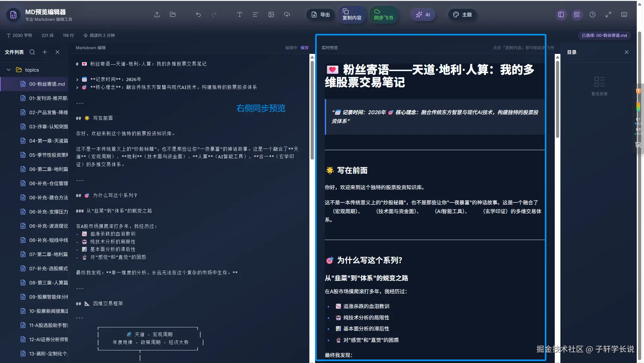Toggle the split-view layout button
644x363 pixels.
coord(561,15)
